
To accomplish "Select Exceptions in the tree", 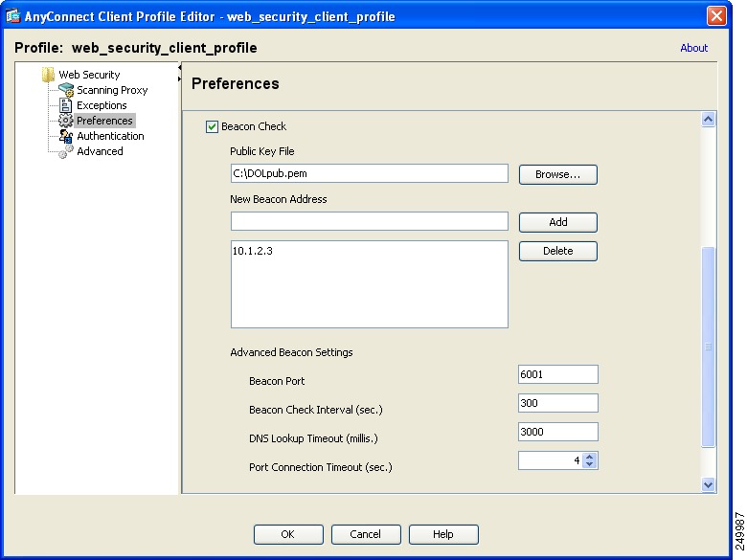I will tap(102, 105).
